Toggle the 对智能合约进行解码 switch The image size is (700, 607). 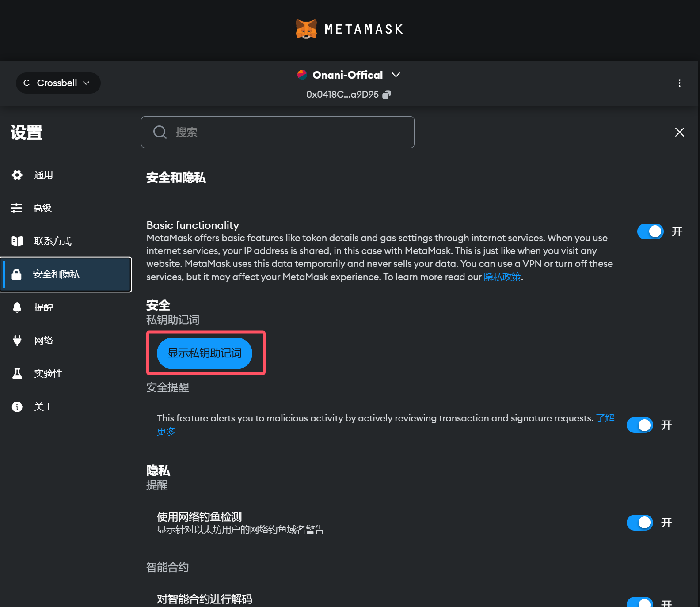tap(639, 603)
